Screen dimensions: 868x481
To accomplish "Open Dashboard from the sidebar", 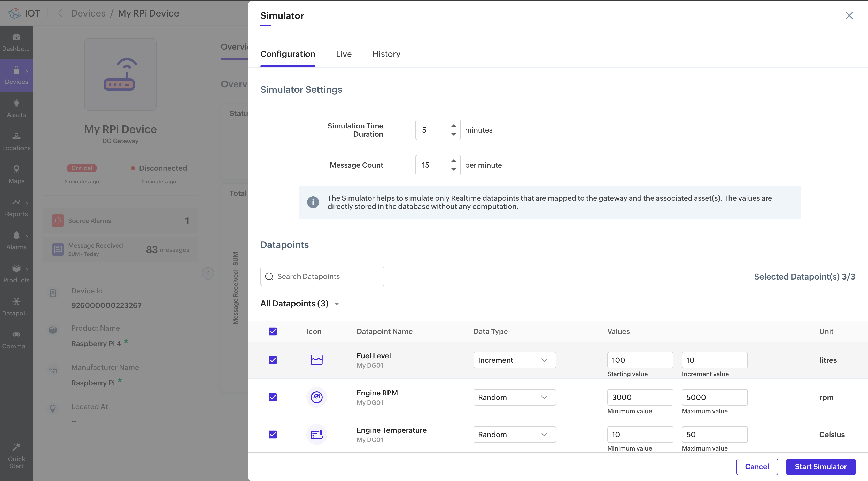I will [x=16, y=42].
